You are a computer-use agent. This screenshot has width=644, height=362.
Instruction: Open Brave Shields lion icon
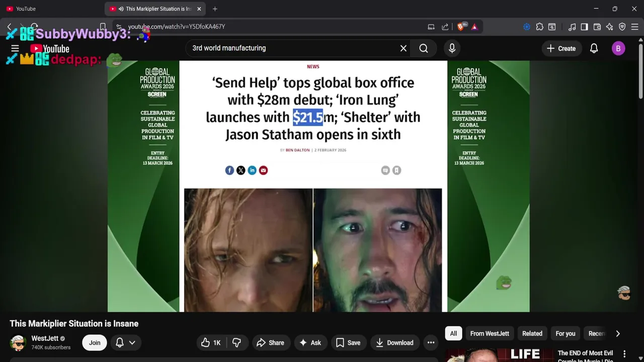point(461,27)
